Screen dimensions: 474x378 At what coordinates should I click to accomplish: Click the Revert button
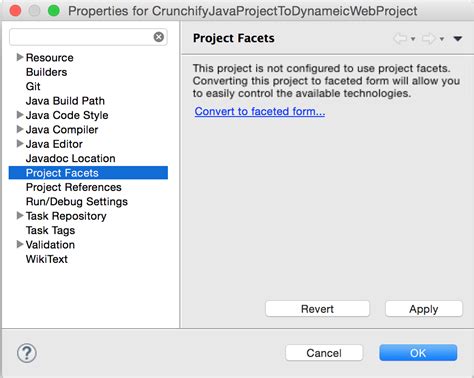pyautogui.click(x=317, y=309)
